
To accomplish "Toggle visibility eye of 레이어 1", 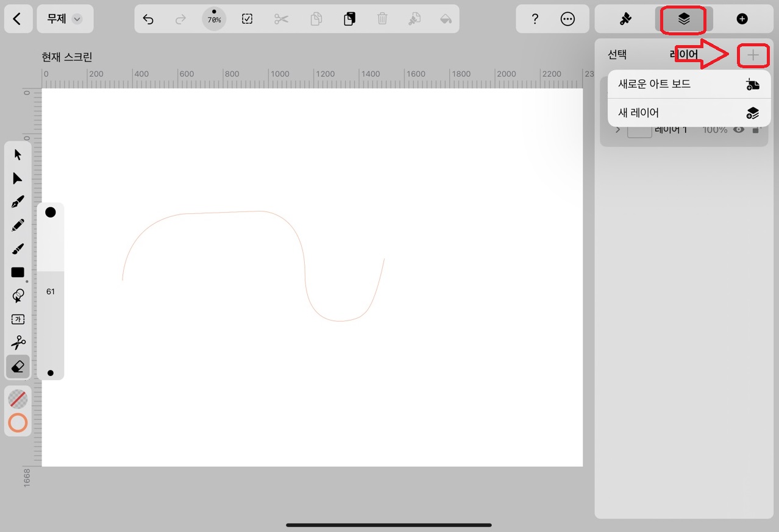I will (739, 130).
